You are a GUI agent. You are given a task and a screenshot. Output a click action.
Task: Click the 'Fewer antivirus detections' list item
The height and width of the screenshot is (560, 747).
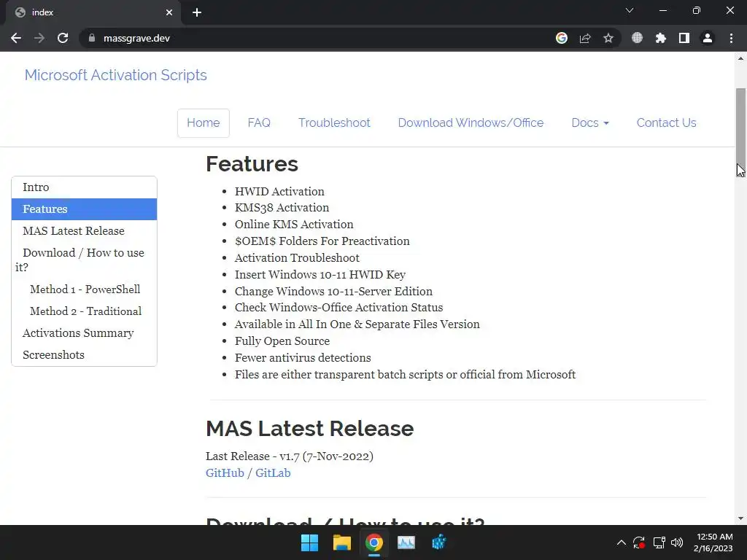(303, 357)
